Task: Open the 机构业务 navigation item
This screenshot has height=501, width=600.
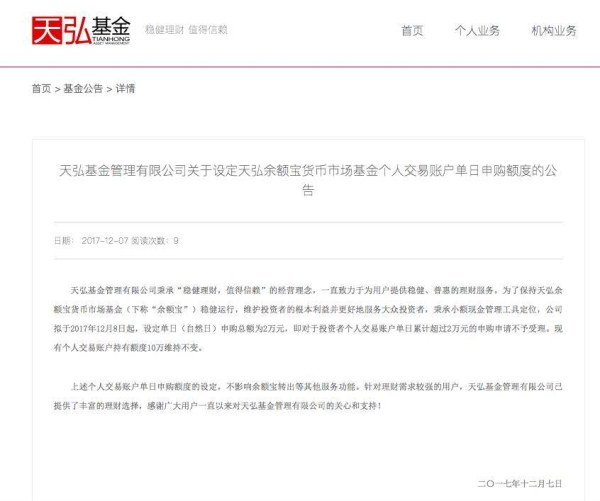Action: [x=554, y=31]
